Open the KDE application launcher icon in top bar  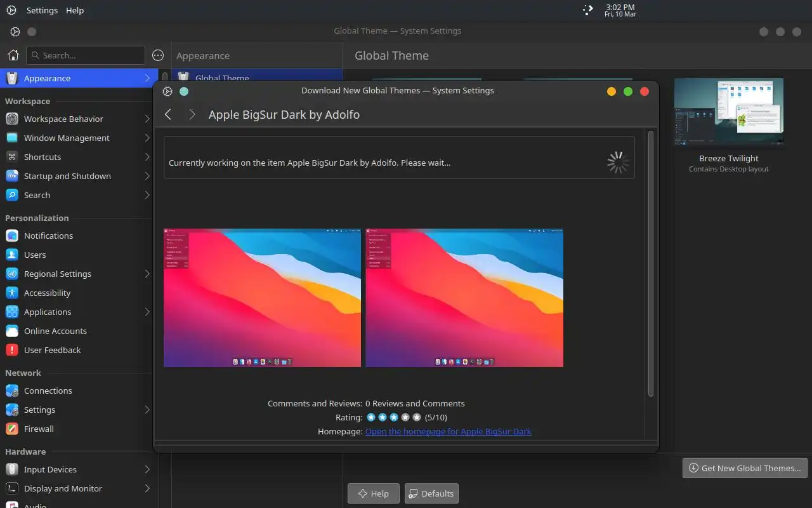point(11,10)
